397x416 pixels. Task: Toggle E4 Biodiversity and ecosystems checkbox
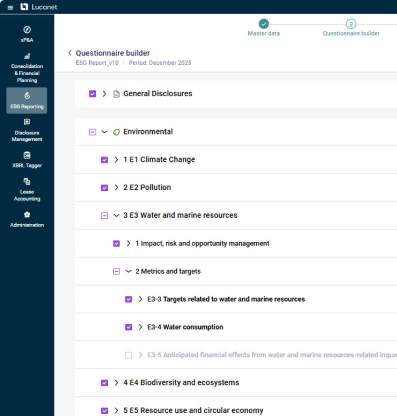coord(104,383)
